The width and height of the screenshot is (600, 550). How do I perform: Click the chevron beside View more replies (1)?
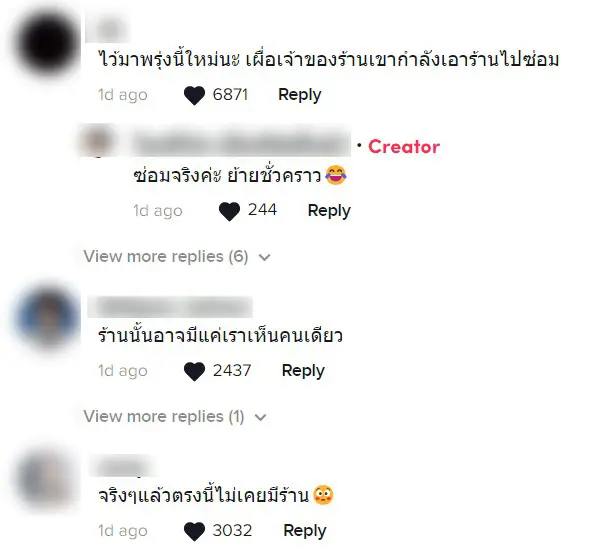[x=260, y=417]
